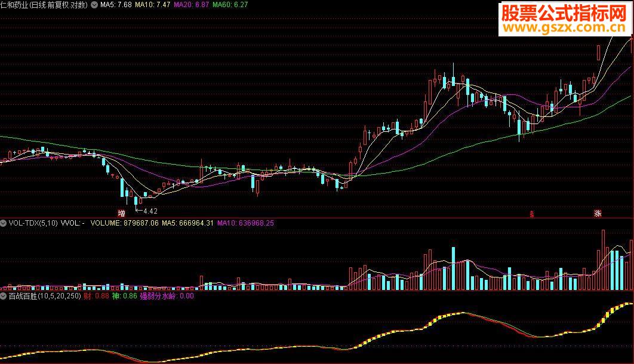Click the 涨 event marker near the chart's end
Image resolution: width=634 pixels, height=364 pixels.
click(598, 213)
